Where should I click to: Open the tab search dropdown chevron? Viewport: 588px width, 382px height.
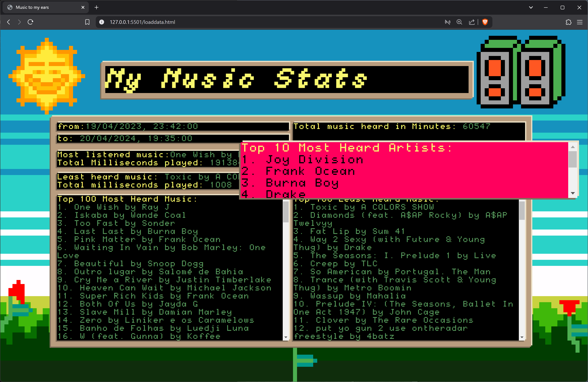531,7
